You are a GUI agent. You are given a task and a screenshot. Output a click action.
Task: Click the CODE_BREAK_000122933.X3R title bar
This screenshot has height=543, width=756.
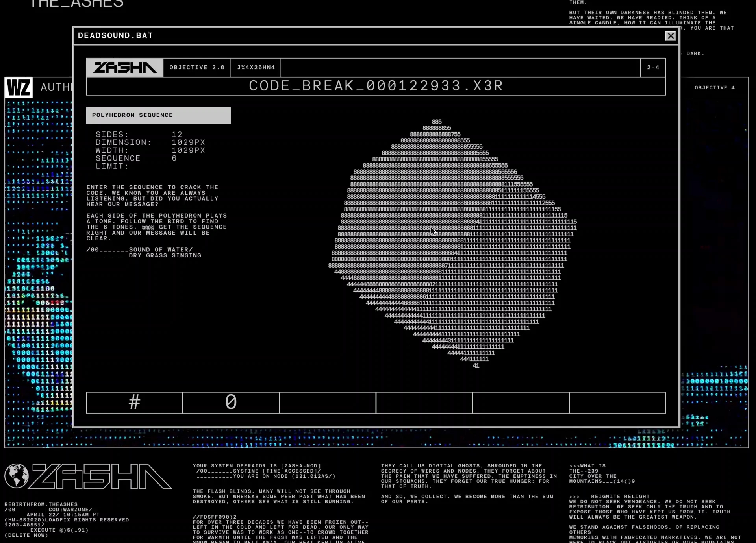pyautogui.click(x=376, y=86)
